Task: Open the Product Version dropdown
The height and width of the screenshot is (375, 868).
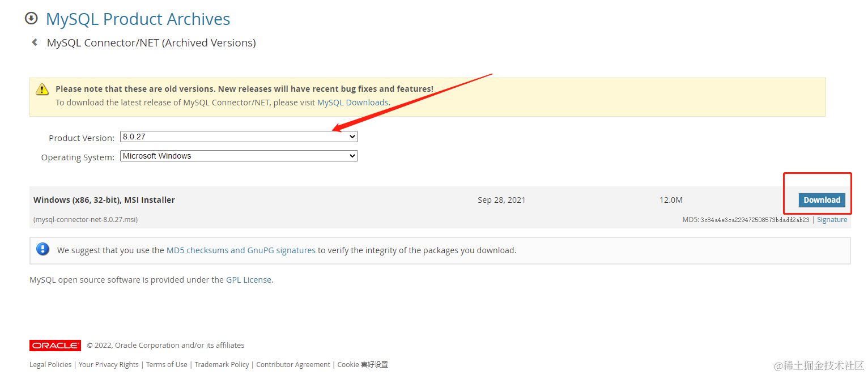Action: pyautogui.click(x=239, y=137)
